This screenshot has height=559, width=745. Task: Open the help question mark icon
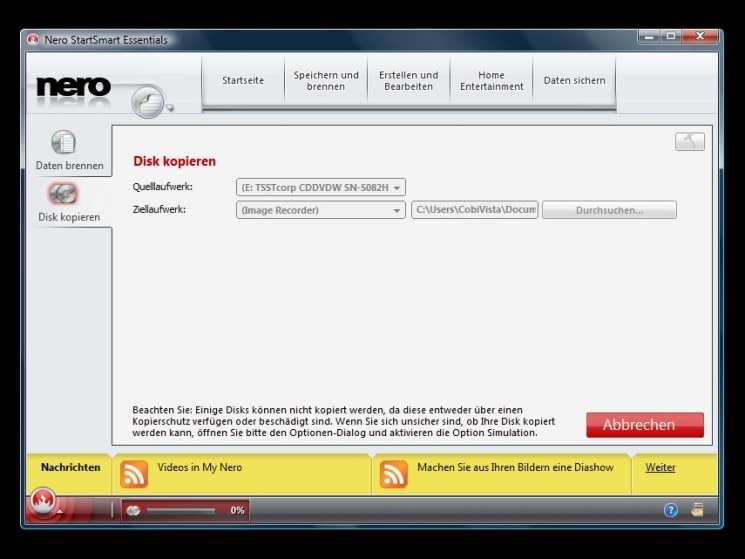pyautogui.click(x=671, y=510)
